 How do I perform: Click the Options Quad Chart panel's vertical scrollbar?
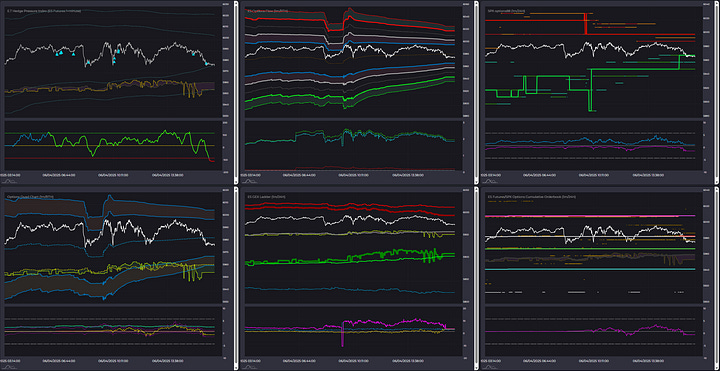point(236,278)
